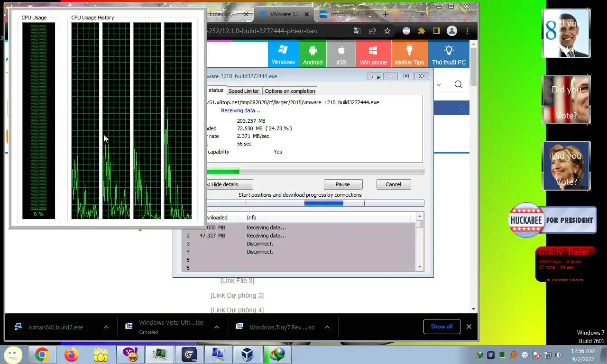607x364 pixels.
Task: Open the Thủ thuật PC category tile
Action: (x=449, y=54)
